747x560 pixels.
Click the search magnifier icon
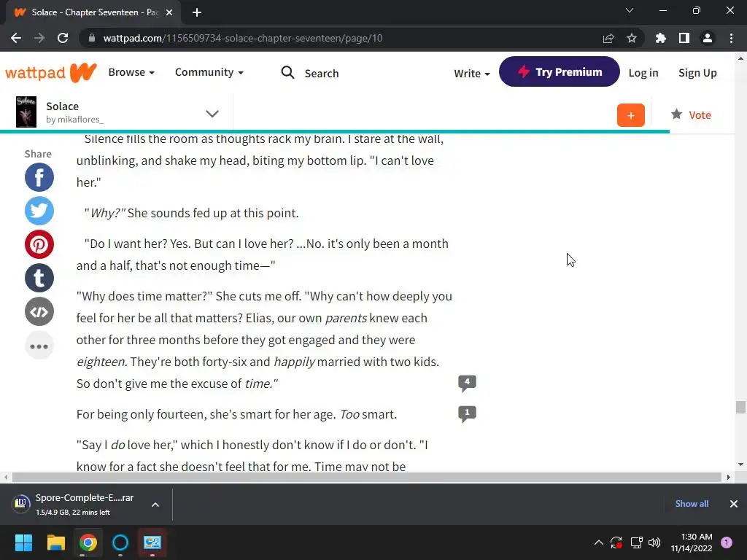pos(287,72)
